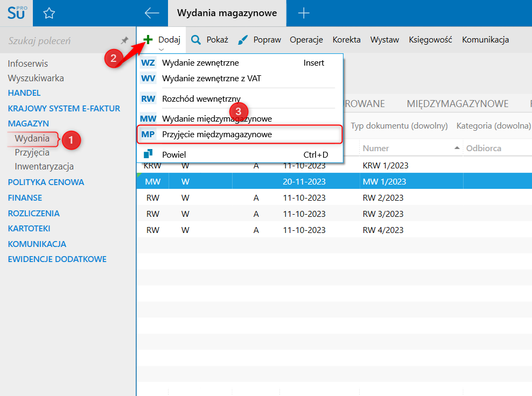Toggle the pin icon in search panel
This screenshot has height=396, width=532.
[124, 40]
